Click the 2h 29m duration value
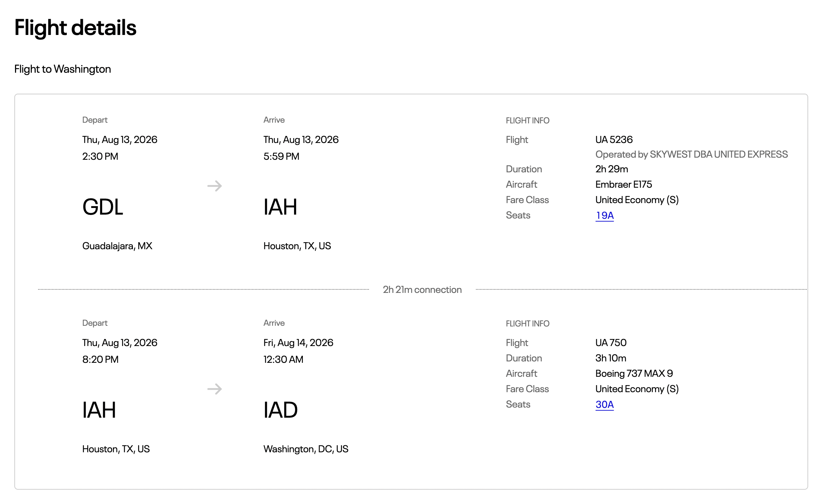826x504 pixels. (612, 169)
